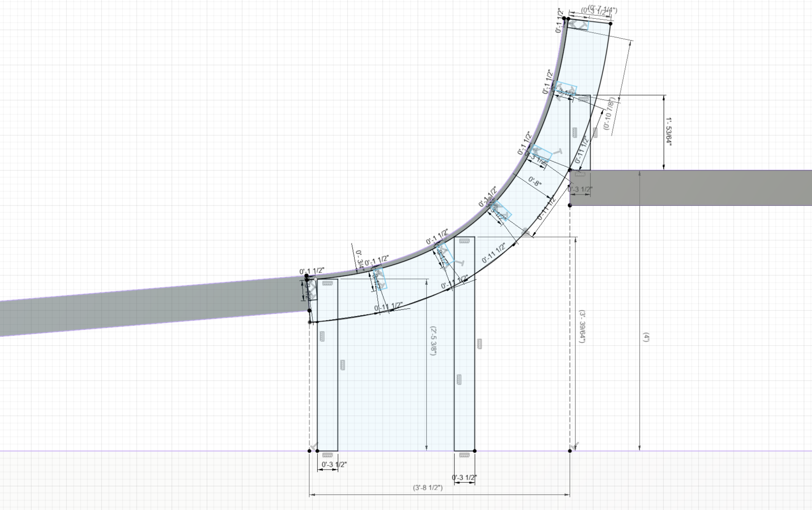
Task: Select vertical constraint icon right of middle post
Action: [479, 344]
